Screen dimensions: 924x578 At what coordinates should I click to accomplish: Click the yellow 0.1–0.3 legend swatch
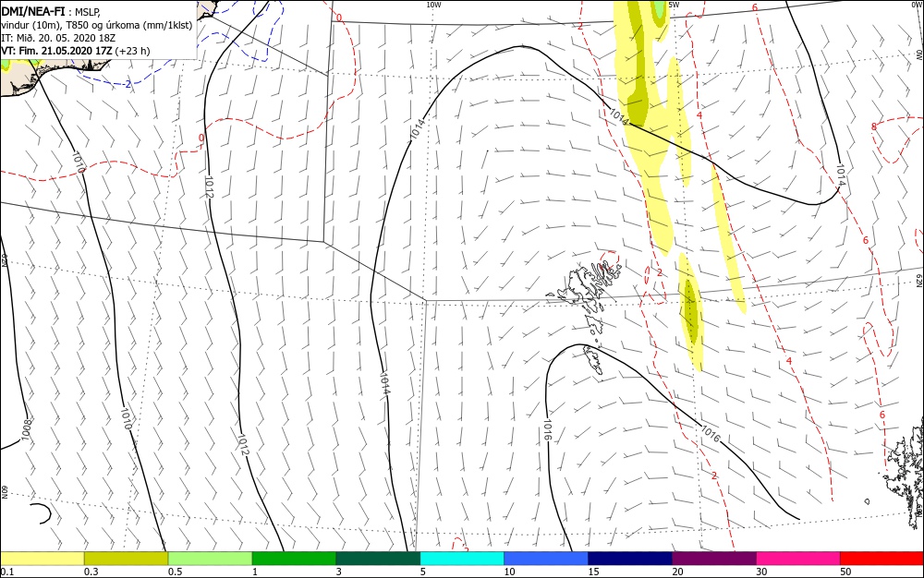(x=43, y=559)
